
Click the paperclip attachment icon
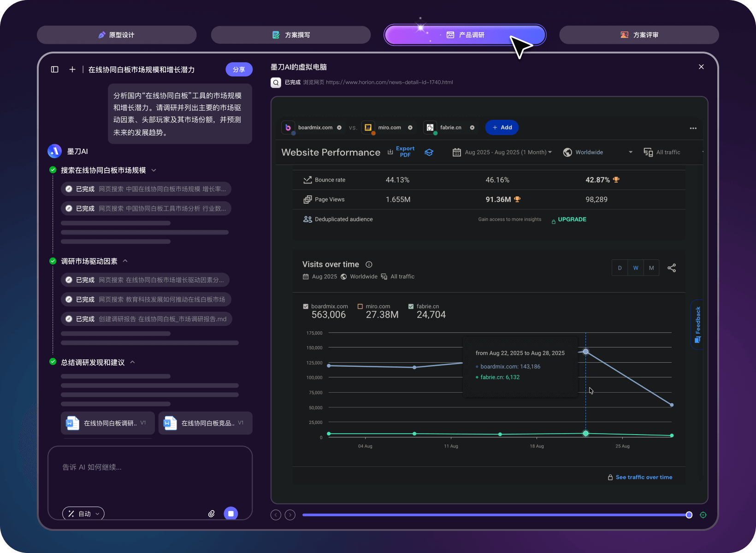[212, 513]
